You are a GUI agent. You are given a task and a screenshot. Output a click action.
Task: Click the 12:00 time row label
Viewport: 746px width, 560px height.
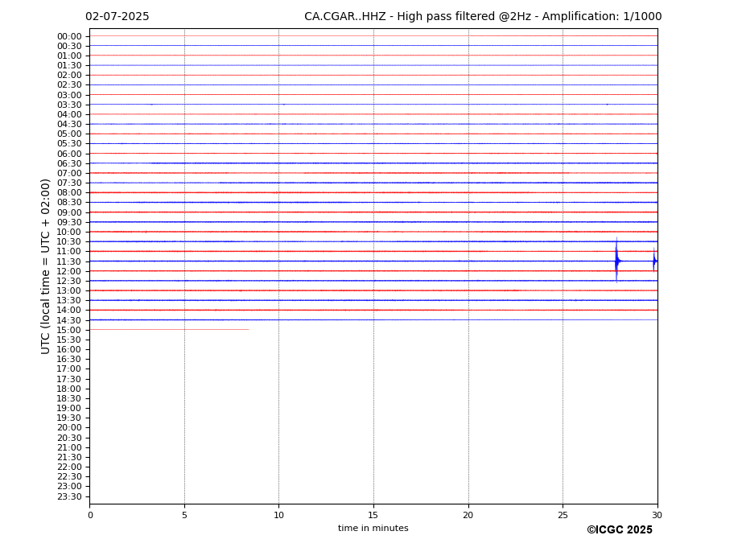[69, 271]
